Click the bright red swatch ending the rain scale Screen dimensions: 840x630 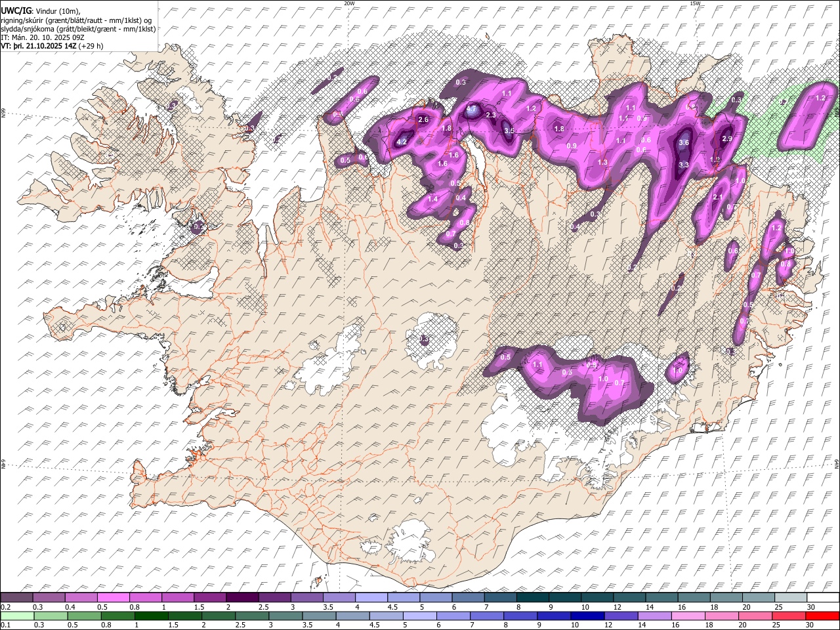click(822, 616)
